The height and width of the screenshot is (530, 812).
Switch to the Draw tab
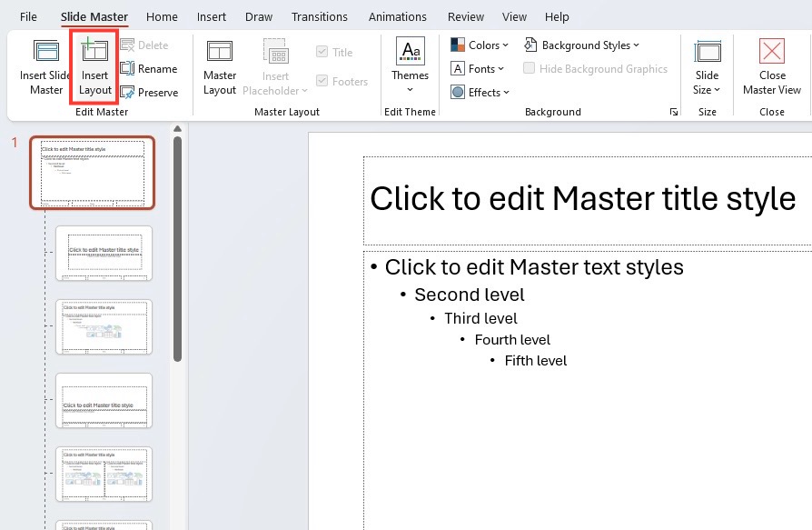(x=259, y=17)
